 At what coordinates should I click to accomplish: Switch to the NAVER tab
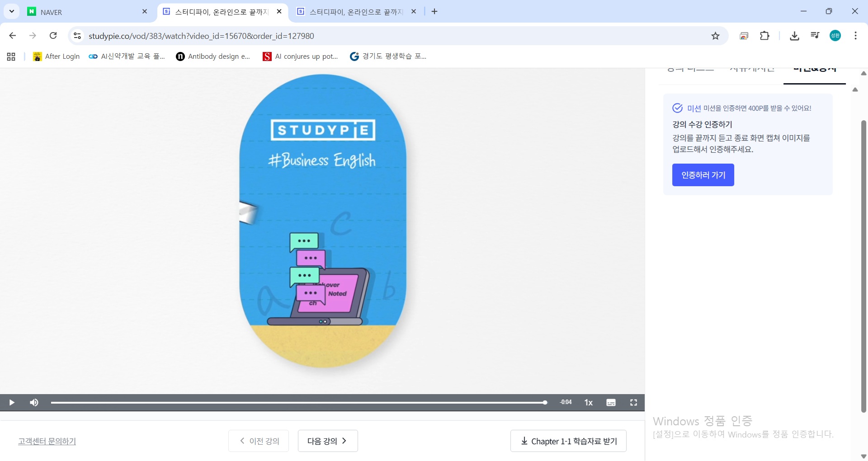click(86, 12)
